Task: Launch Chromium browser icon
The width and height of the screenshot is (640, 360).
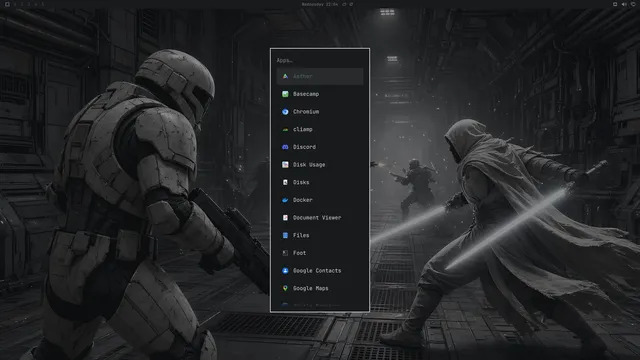Action: click(285, 111)
